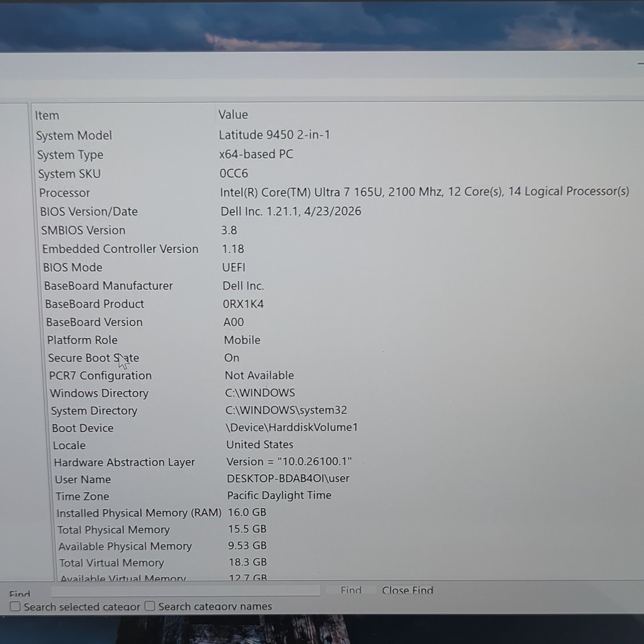Screen dimensions: 644x644
Task: Click the Intel Core Ultra 7 165U value
Action: pos(424,192)
